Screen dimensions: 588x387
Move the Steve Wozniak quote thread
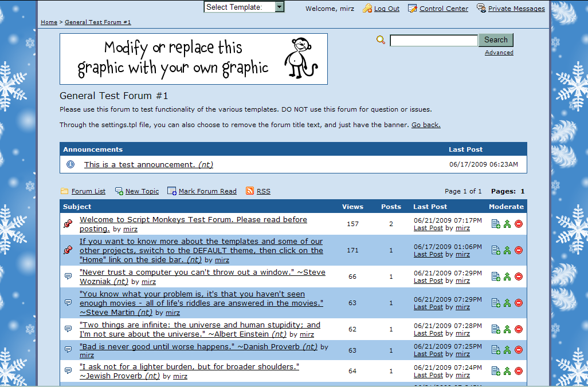(496, 277)
